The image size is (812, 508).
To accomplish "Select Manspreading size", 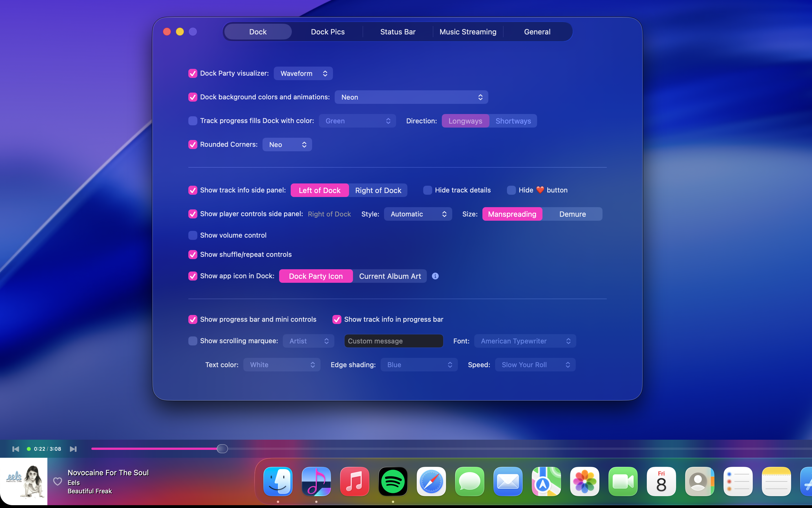I will pyautogui.click(x=512, y=214).
